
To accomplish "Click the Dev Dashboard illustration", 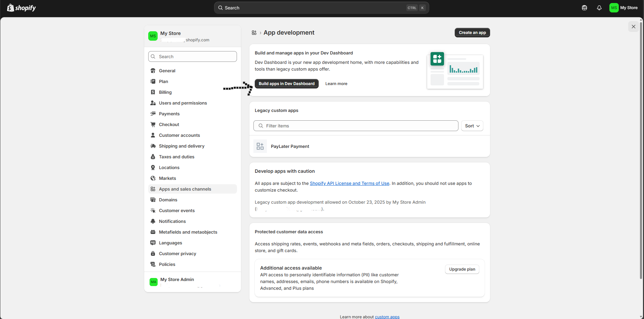I will pos(455,70).
